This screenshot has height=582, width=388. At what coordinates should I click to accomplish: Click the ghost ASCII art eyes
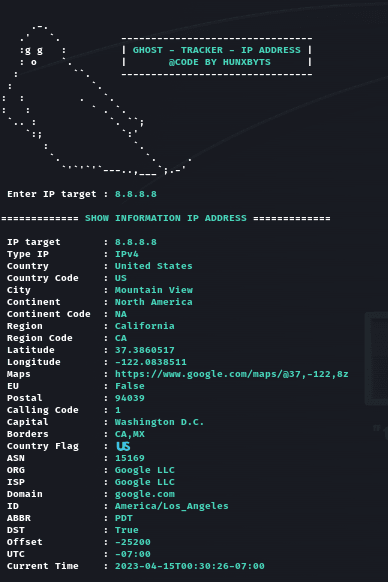click(x=33, y=51)
